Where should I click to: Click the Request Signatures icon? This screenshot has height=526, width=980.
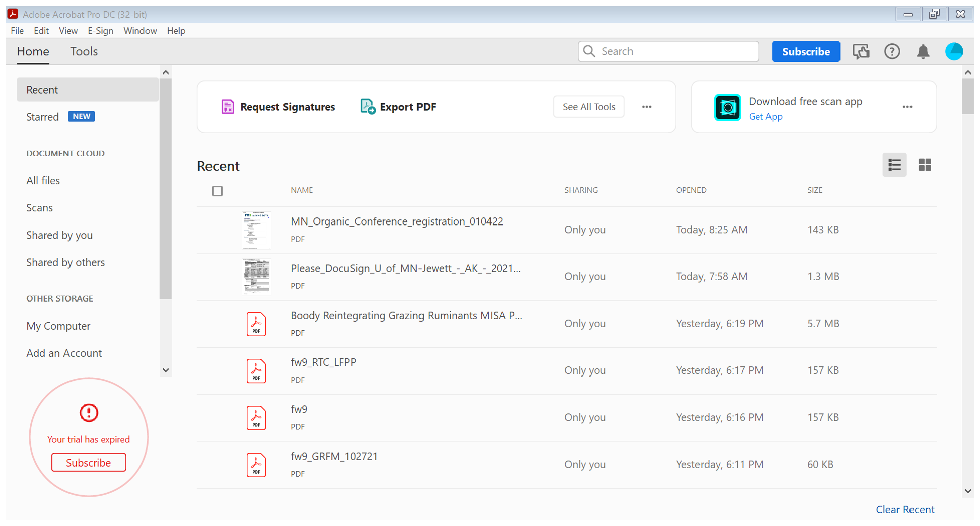228,107
